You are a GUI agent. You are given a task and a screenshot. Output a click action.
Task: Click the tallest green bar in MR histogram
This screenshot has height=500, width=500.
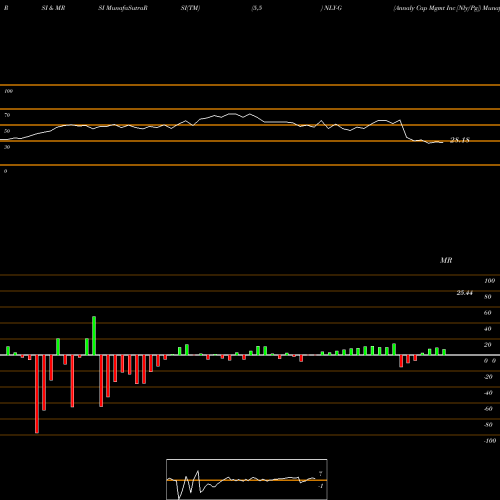(x=94, y=336)
